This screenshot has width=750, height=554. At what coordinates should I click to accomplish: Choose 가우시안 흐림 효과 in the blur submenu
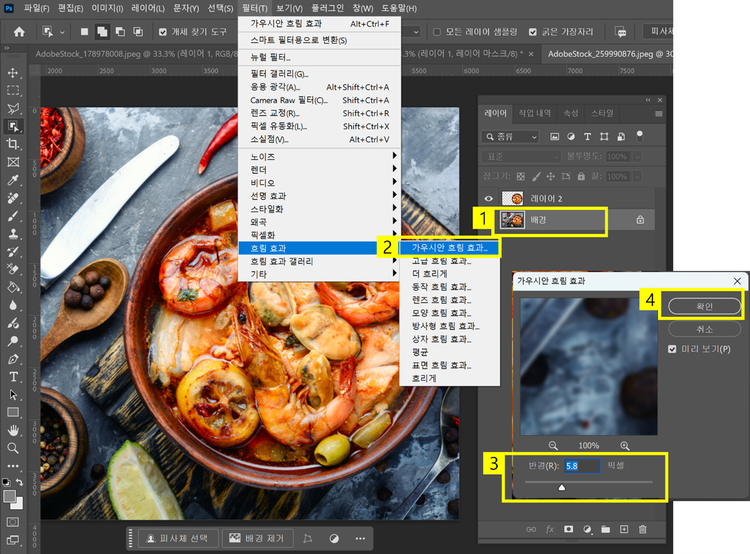pos(450,248)
